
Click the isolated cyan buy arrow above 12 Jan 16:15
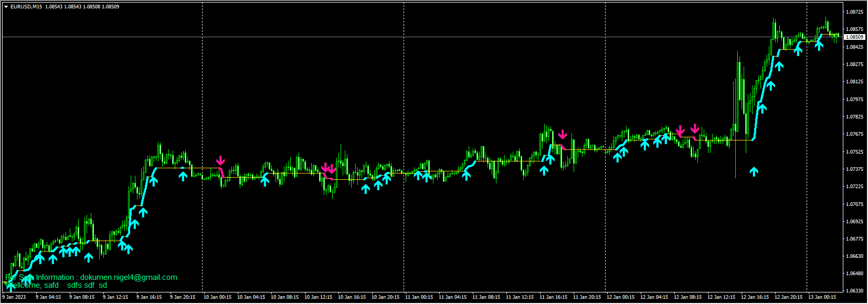[754, 171]
